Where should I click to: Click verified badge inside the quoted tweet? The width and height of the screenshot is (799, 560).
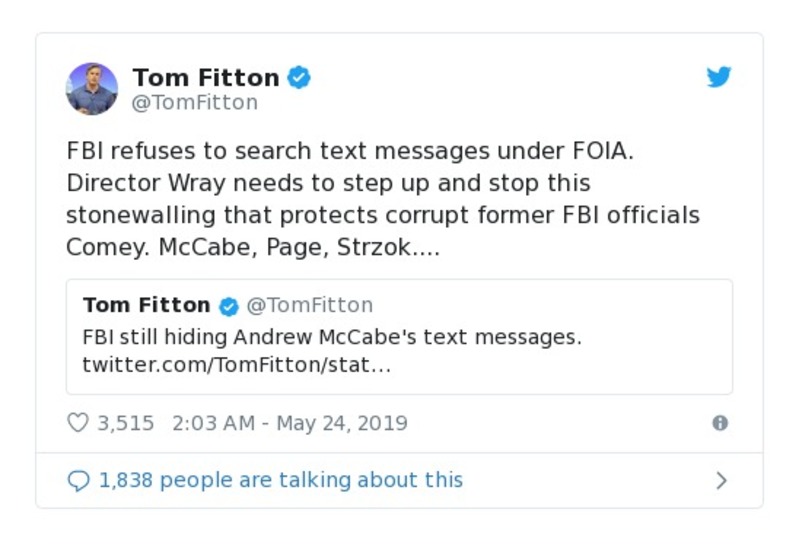coord(229,306)
